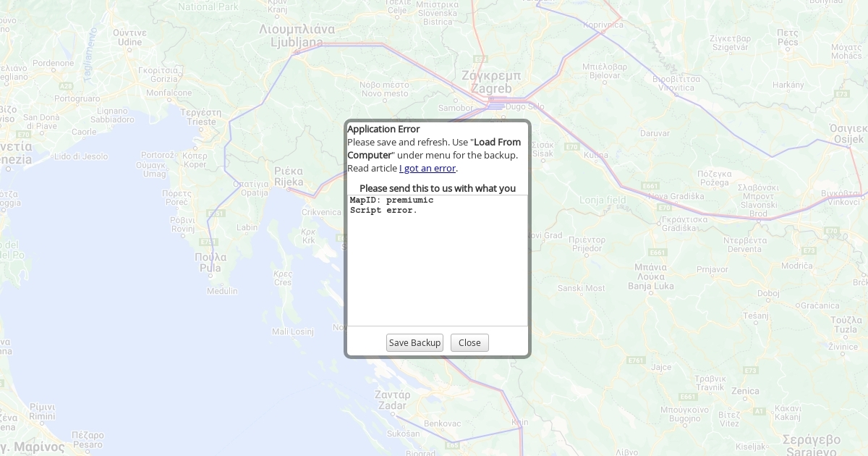Click the Derventa town label on map
The height and width of the screenshot is (456, 868).
tap(744, 245)
